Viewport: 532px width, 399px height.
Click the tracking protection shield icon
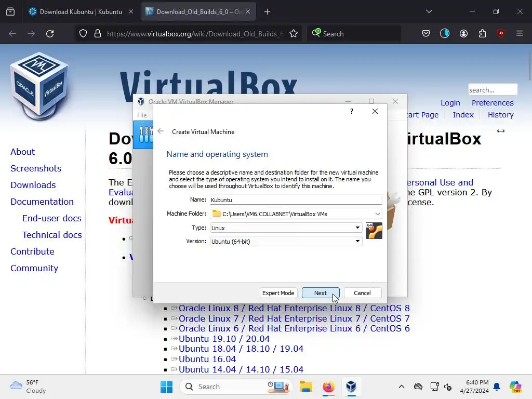click(83, 34)
